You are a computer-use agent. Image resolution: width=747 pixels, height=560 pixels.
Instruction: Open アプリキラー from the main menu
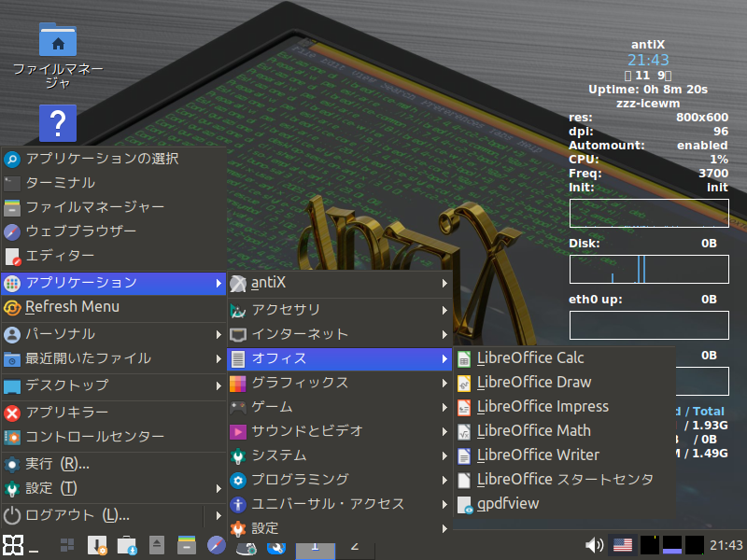(114, 413)
